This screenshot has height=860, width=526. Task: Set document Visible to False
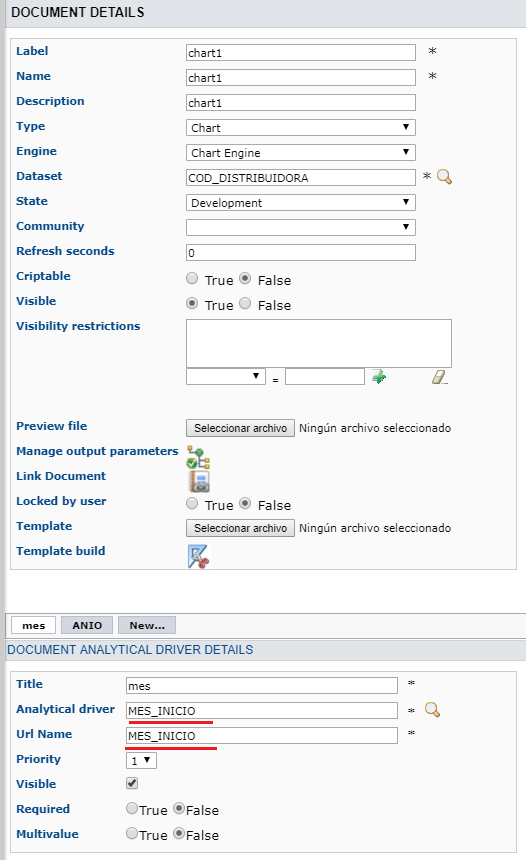(245, 303)
